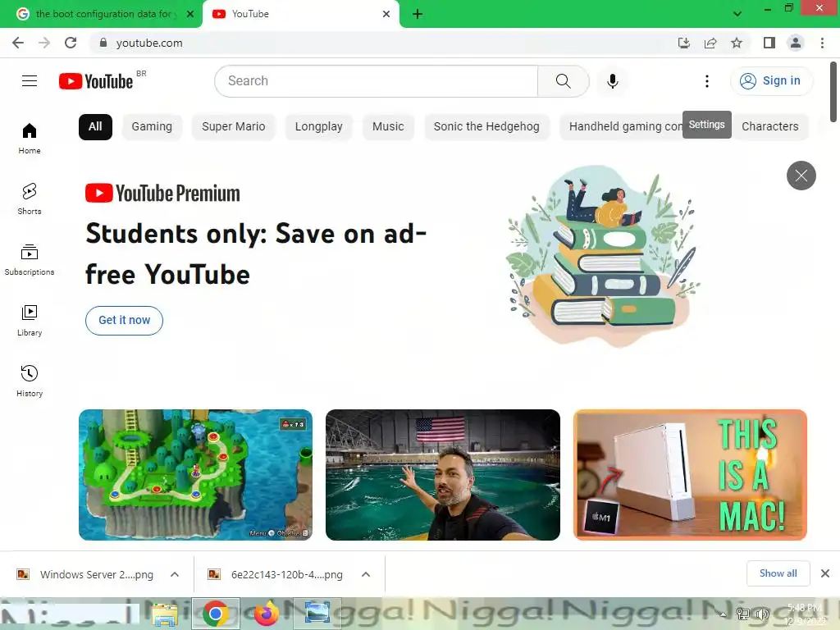The image size is (840, 630).
Task: Select the All filter chip
Action: tap(95, 127)
